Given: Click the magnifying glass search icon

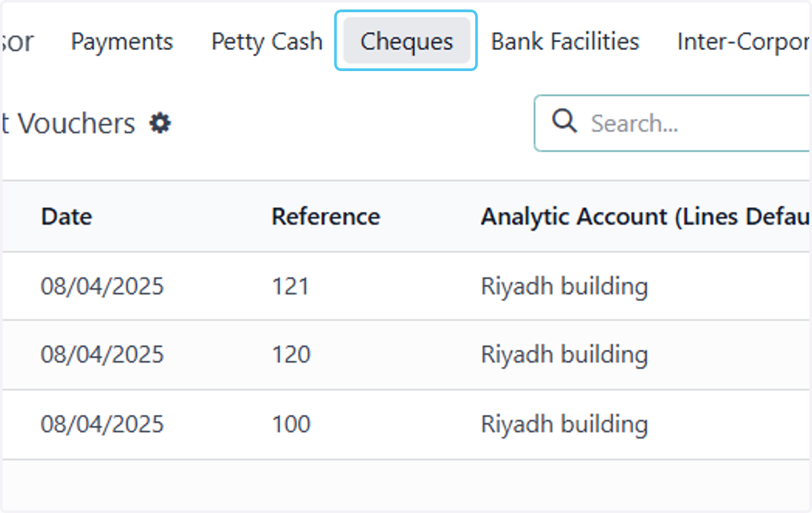Looking at the screenshot, I should (x=564, y=122).
